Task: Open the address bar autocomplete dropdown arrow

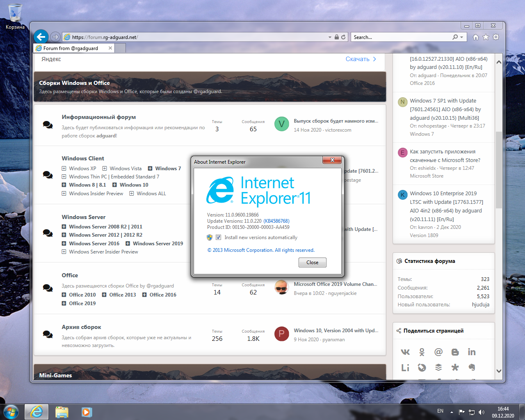Action: pyautogui.click(x=330, y=37)
